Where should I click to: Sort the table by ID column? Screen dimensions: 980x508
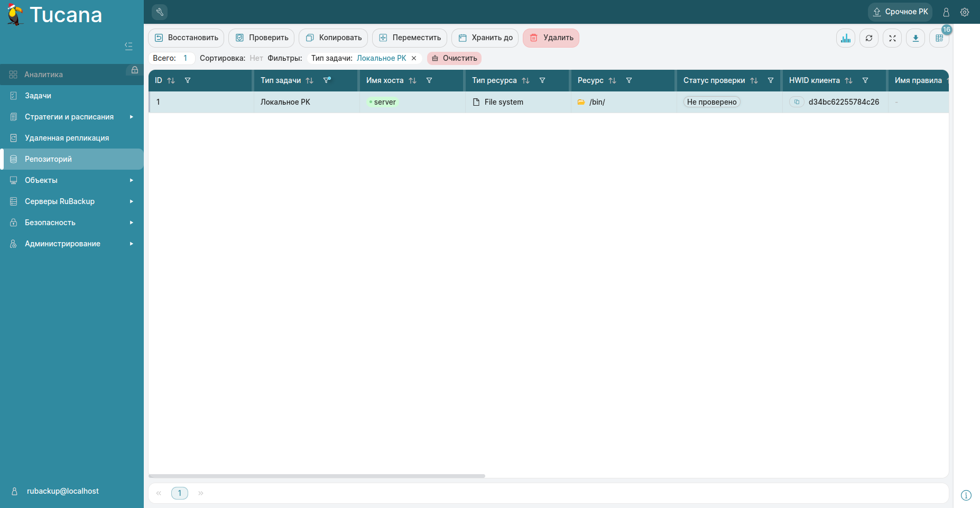171,80
